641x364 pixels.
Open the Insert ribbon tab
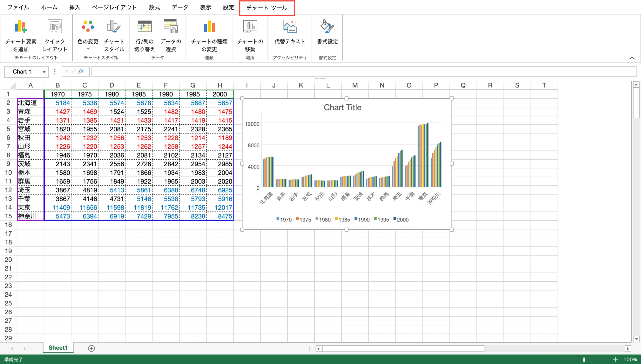click(75, 7)
